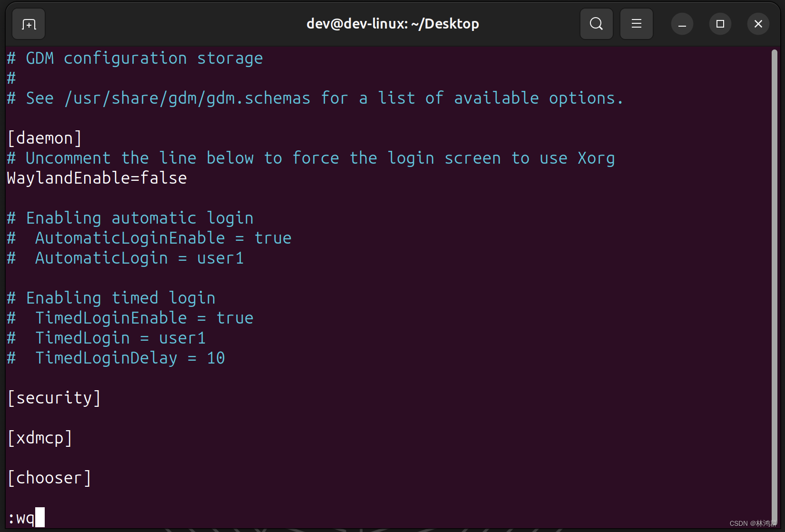785x532 pixels.
Task: Click the '# Enabling automatic login' comment
Action: point(130,218)
